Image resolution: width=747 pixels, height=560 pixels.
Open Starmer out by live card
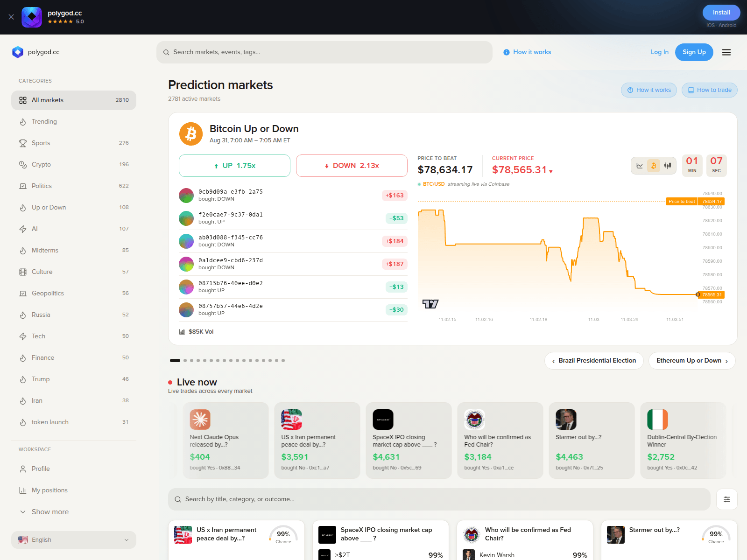(592, 441)
